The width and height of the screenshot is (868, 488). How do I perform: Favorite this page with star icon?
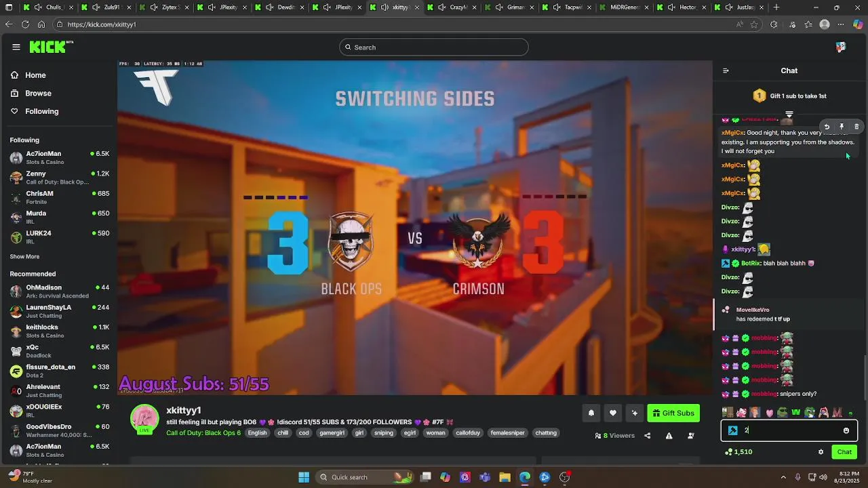pyautogui.click(x=754, y=24)
